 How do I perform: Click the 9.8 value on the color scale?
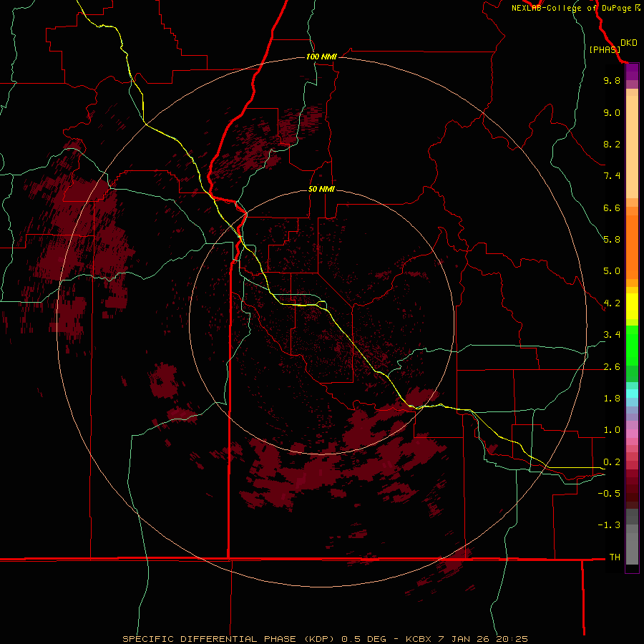click(x=612, y=80)
